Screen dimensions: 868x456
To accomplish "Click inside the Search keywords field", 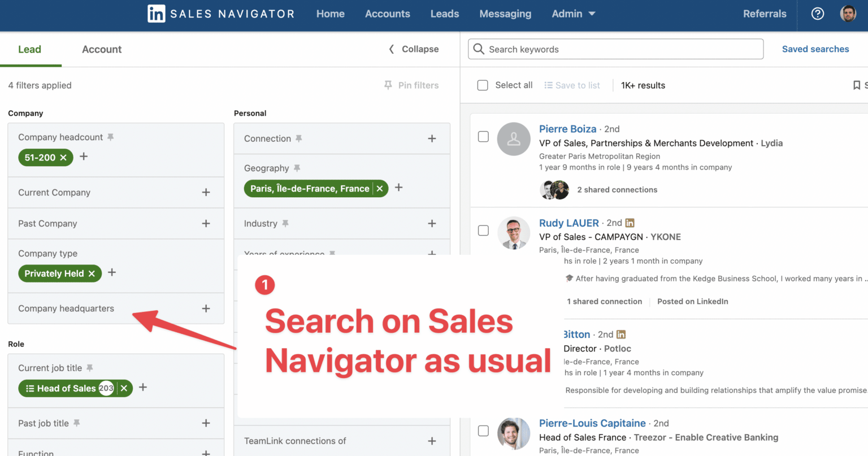I will click(615, 49).
